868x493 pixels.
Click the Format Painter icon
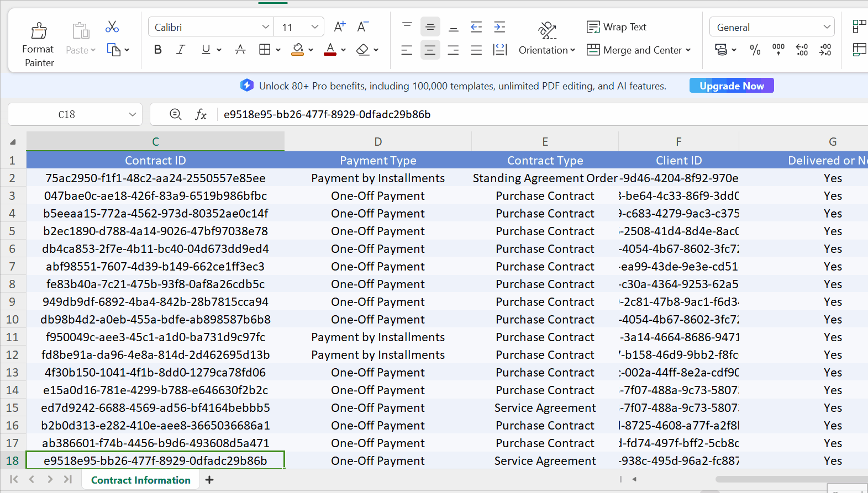[38, 31]
